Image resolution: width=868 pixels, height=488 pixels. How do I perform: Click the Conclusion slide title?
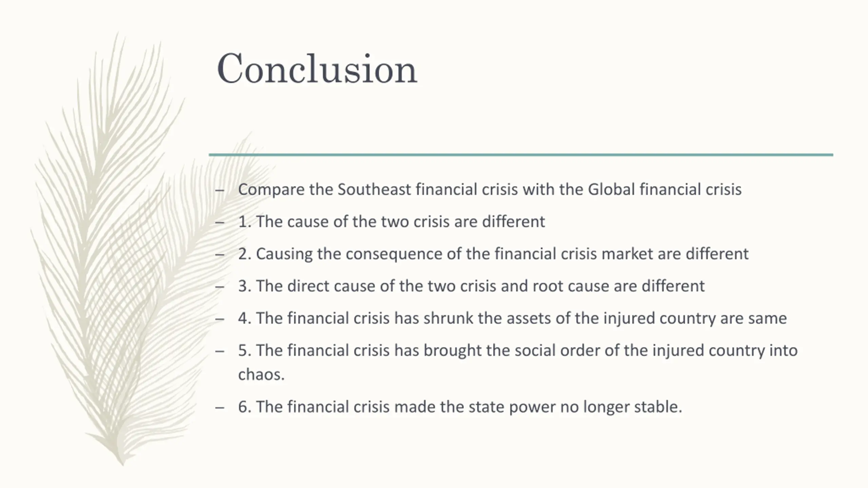point(317,69)
